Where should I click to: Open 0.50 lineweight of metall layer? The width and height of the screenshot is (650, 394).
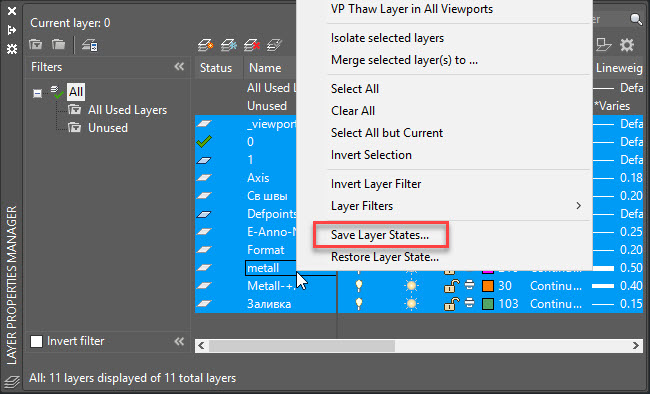(617, 268)
